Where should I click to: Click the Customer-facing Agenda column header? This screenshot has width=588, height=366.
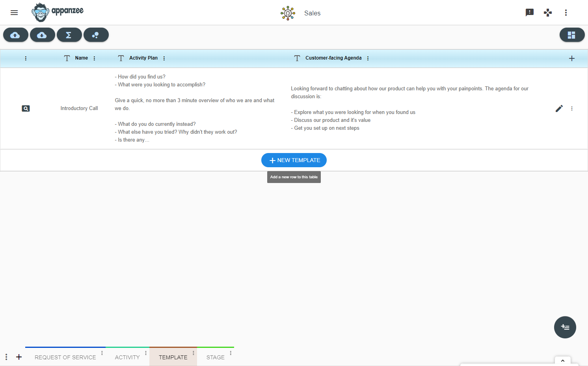click(x=333, y=58)
